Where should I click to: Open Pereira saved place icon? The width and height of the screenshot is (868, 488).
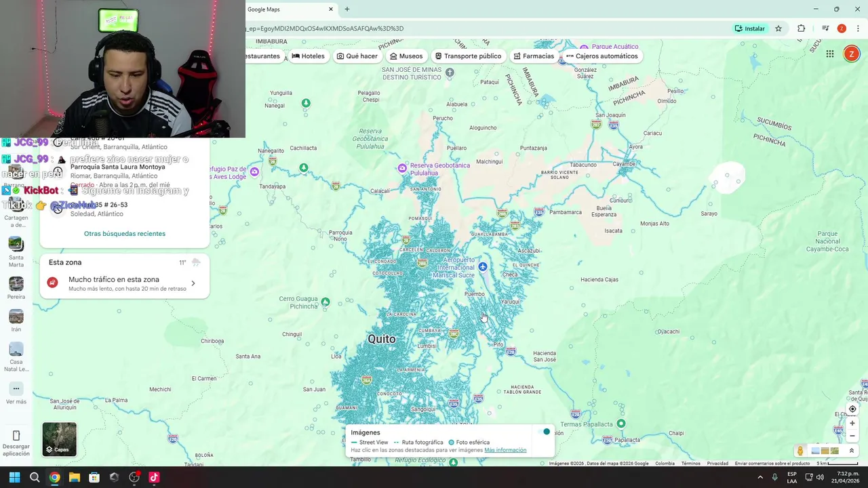click(16, 283)
